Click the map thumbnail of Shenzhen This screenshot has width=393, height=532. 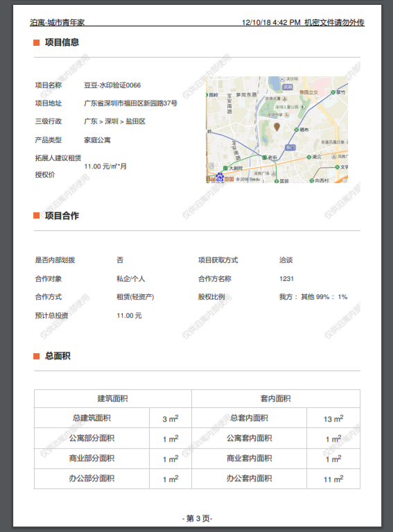point(277,130)
